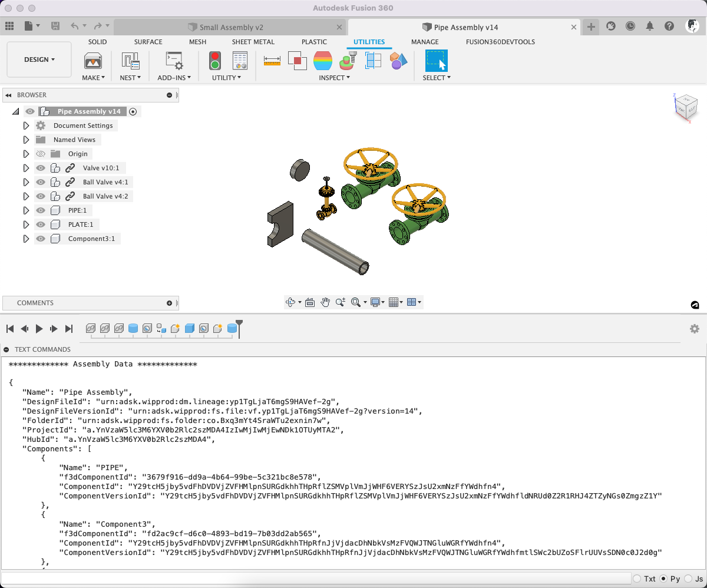Select the Js radio button
Screen dimensions: 707x588
click(x=688, y=579)
